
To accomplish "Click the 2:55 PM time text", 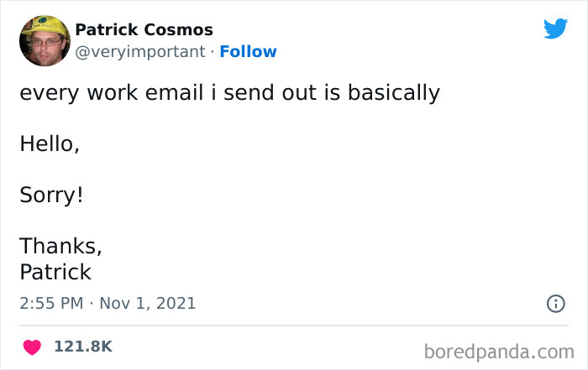I will (x=51, y=303).
